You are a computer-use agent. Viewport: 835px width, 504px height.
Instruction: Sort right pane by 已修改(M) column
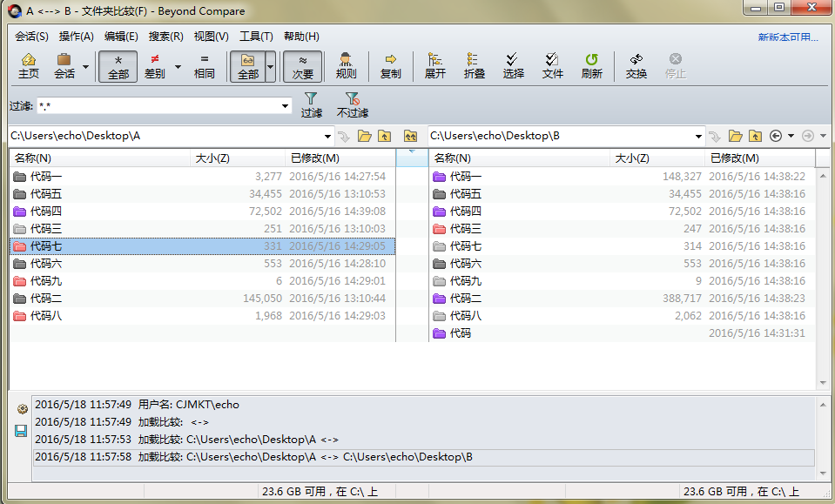point(760,158)
